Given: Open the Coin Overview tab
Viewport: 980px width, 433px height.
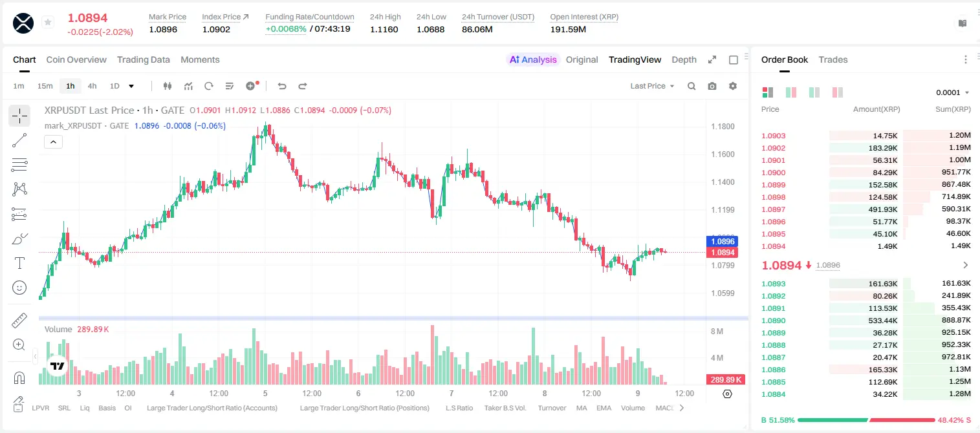Looking at the screenshot, I should [x=76, y=59].
